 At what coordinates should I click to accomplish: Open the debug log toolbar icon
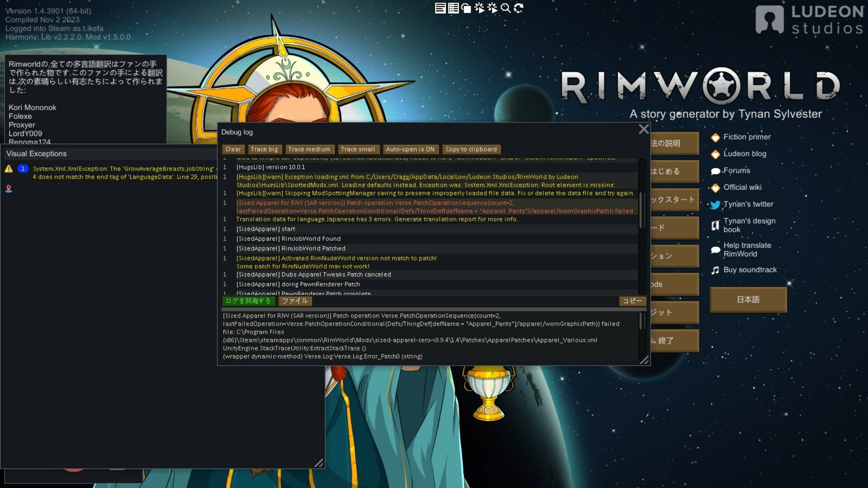pyautogui.click(x=440, y=8)
